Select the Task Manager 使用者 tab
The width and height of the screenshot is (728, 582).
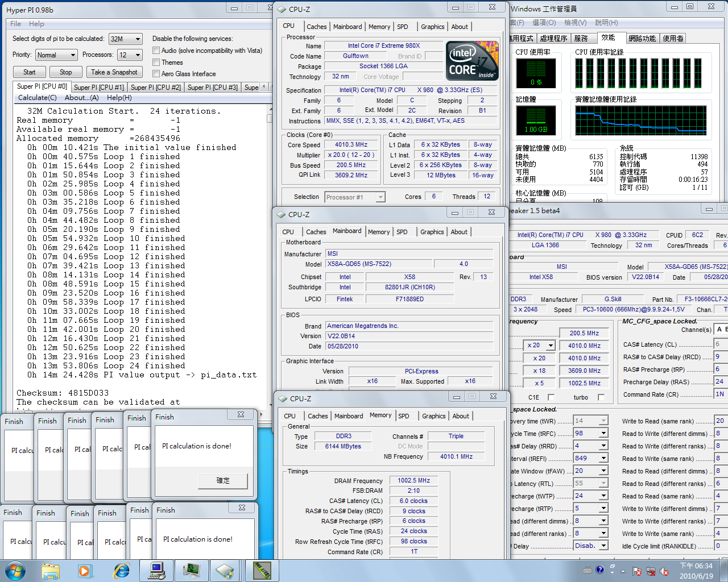(673, 39)
